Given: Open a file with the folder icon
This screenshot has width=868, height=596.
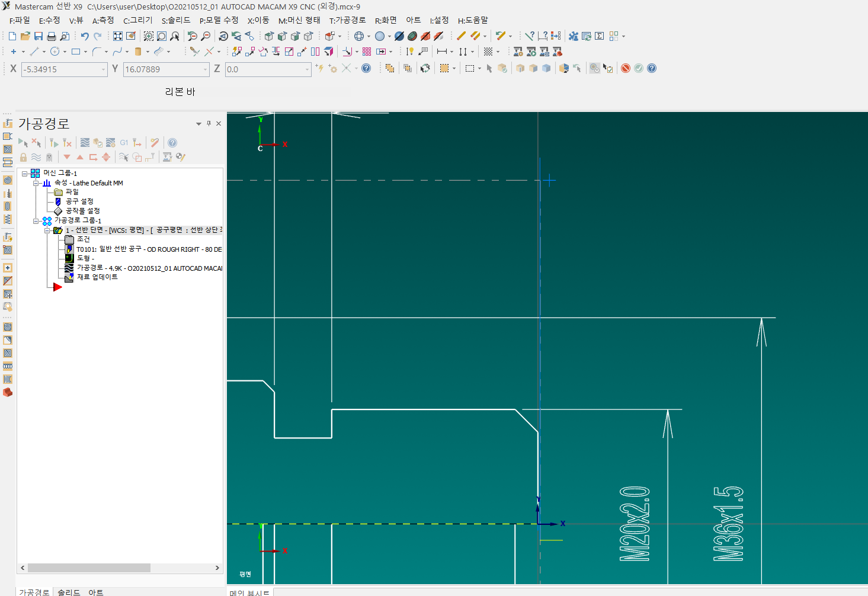Looking at the screenshot, I should pyautogui.click(x=25, y=36).
